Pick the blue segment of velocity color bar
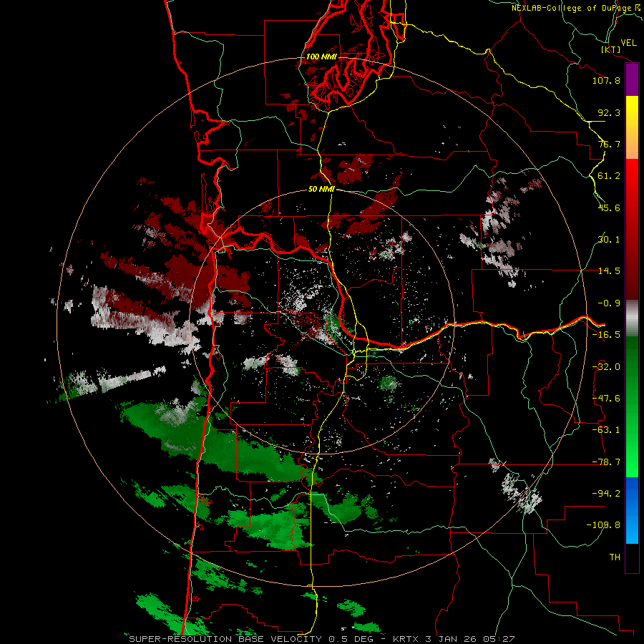 [632, 510]
